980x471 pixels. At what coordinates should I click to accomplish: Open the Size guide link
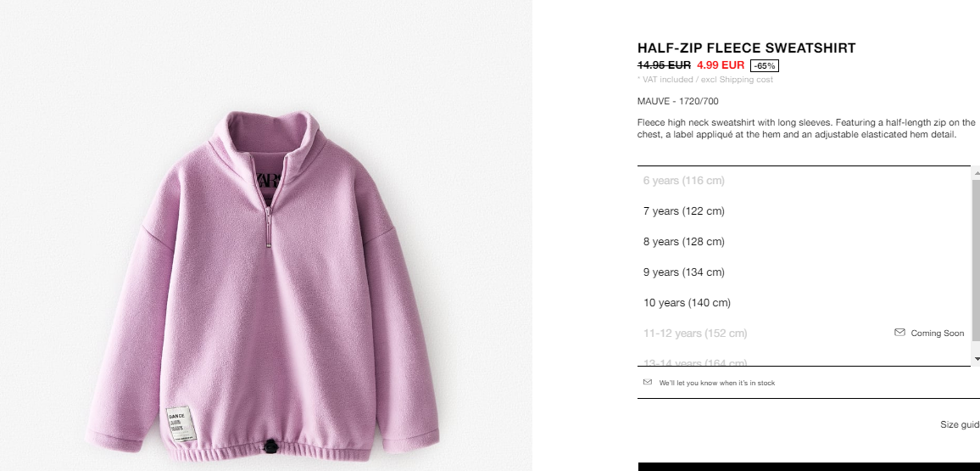pos(960,424)
